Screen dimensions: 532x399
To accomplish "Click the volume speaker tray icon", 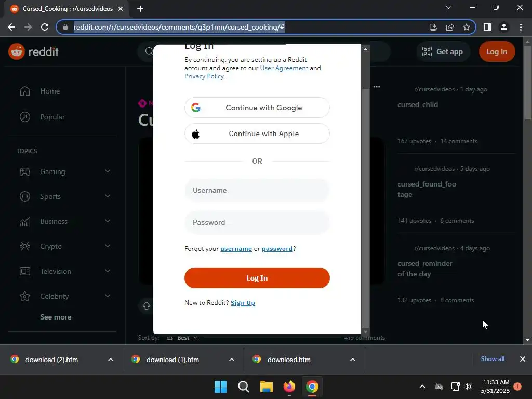I will (x=468, y=387).
